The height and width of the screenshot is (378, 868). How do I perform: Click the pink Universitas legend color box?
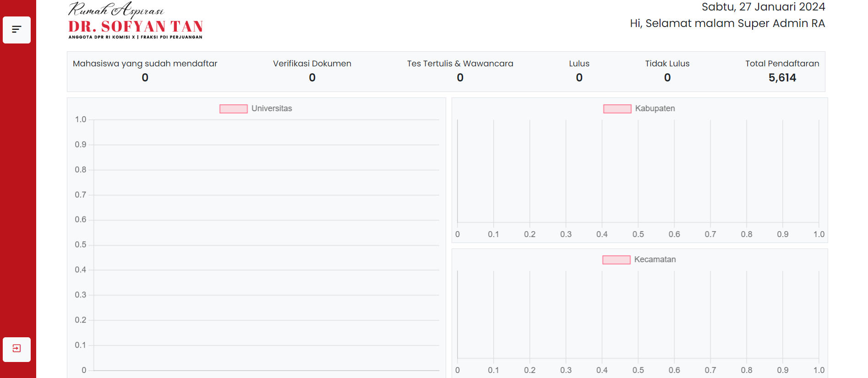point(233,109)
